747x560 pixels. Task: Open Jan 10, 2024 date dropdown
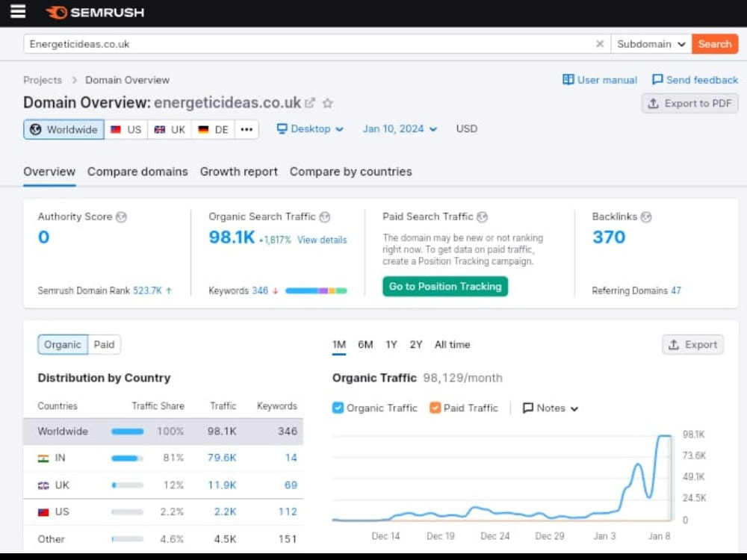[x=400, y=128]
